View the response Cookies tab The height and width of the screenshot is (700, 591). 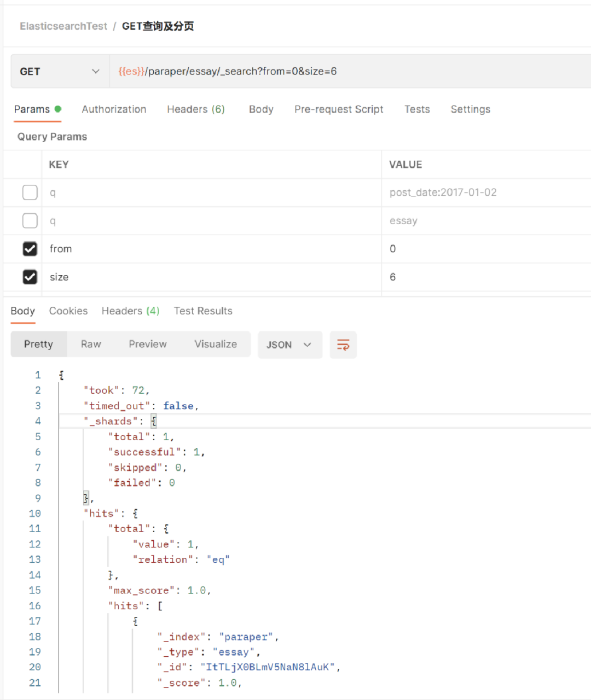pos(68,311)
